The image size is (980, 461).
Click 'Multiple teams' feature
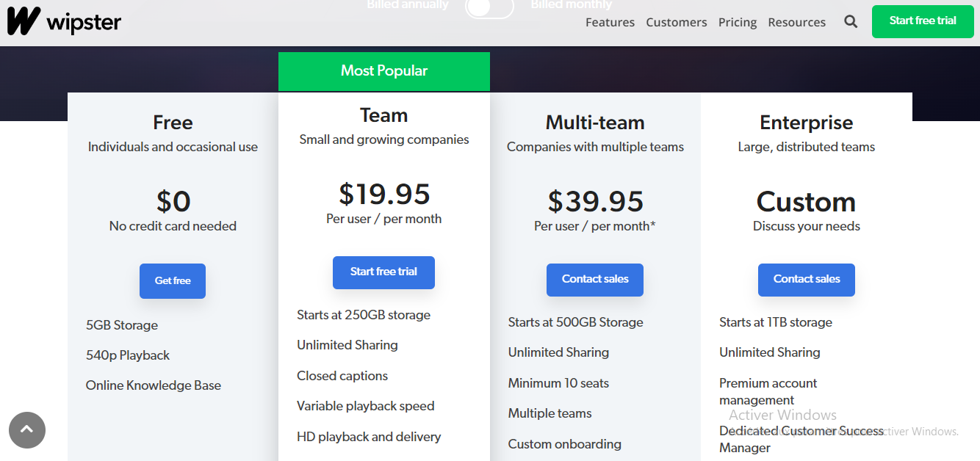[x=550, y=413]
